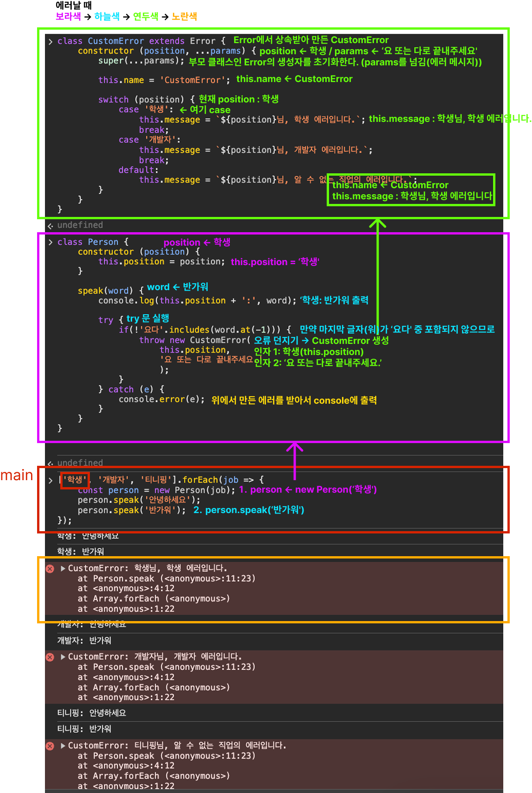Click the "person.speak('안녕하세요');" line
532x793 pixels.
click(139, 500)
